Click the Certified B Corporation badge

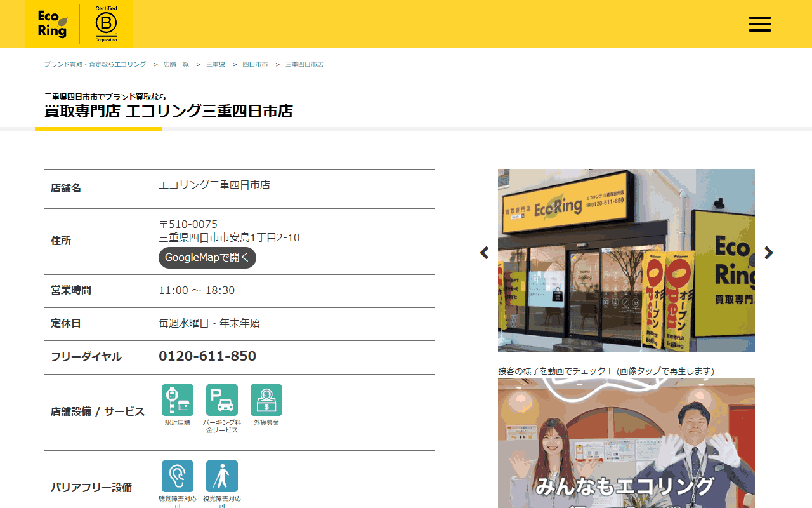(x=106, y=24)
